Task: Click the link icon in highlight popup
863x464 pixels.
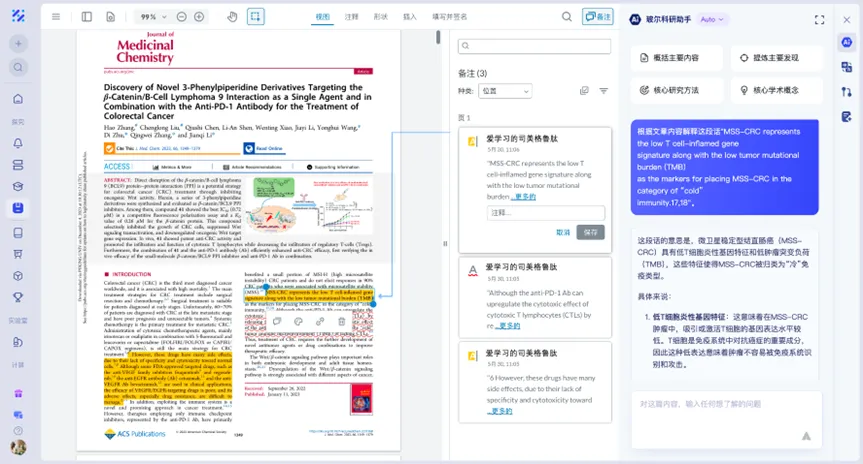Action: pyautogui.click(x=320, y=321)
